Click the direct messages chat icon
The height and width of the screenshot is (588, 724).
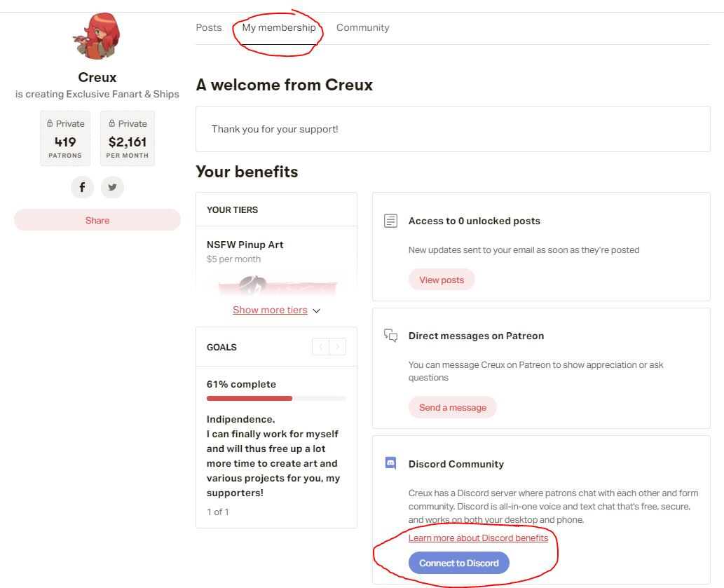pos(390,336)
